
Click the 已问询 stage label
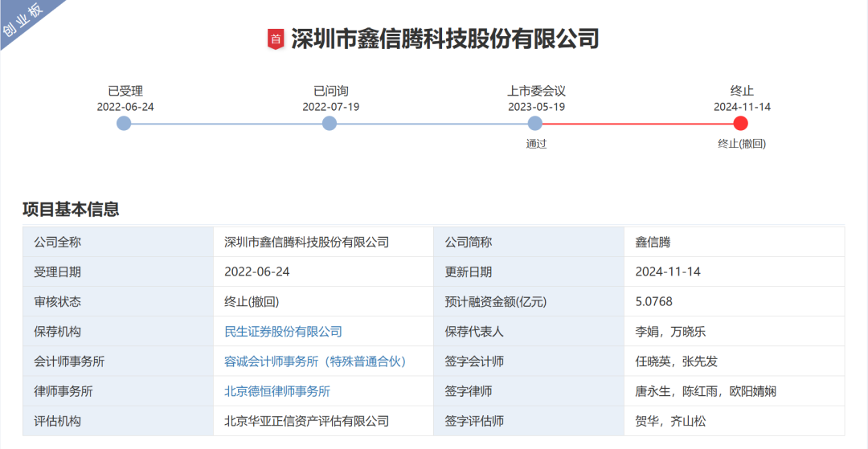click(330, 92)
